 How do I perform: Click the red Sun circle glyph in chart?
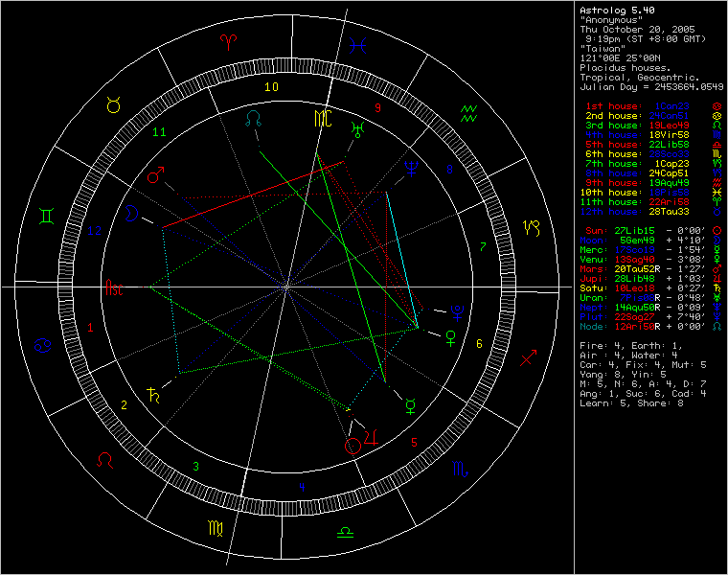[353, 446]
